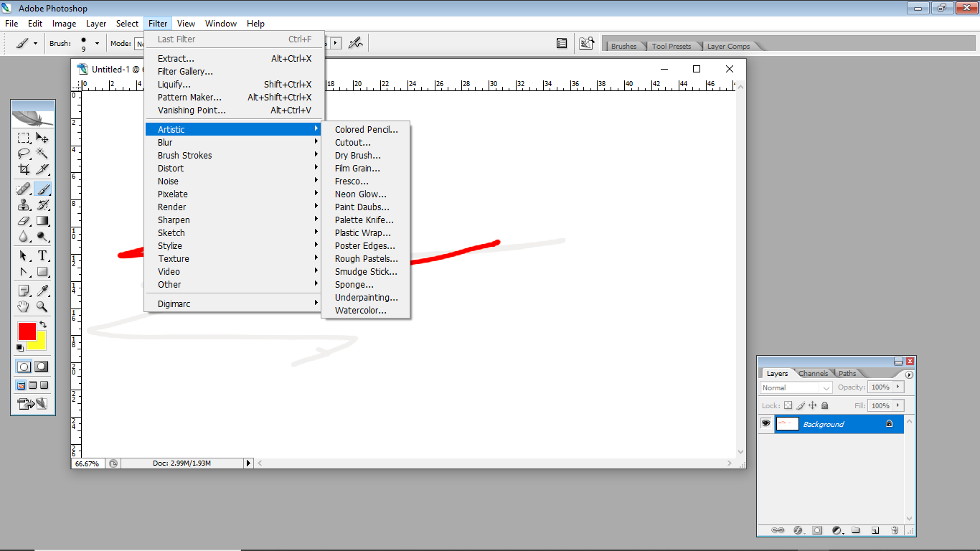
Task: Select the Hand tool
Action: [x=24, y=306]
